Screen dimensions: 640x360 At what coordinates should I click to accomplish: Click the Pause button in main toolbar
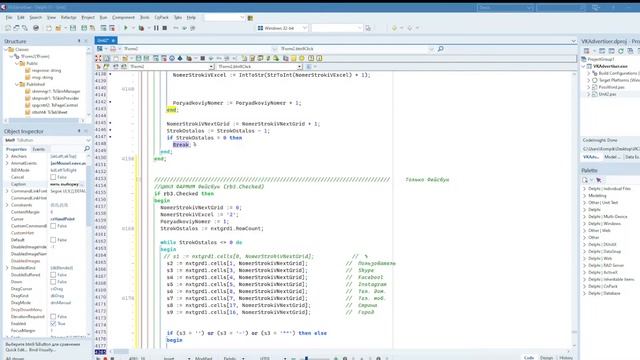(x=156, y=28)
